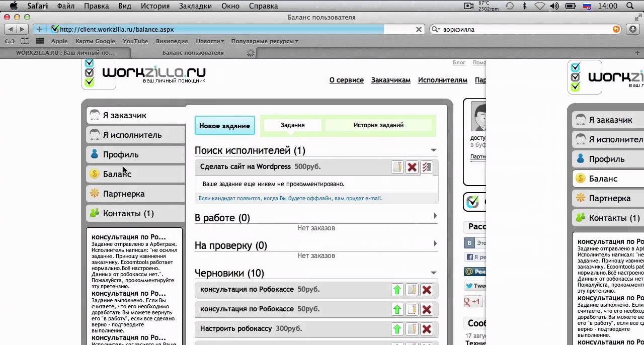The width and height of the screenshot is (644, 345).
Task: Expand the 'В работе (0)' section
Action: [435, 216]
